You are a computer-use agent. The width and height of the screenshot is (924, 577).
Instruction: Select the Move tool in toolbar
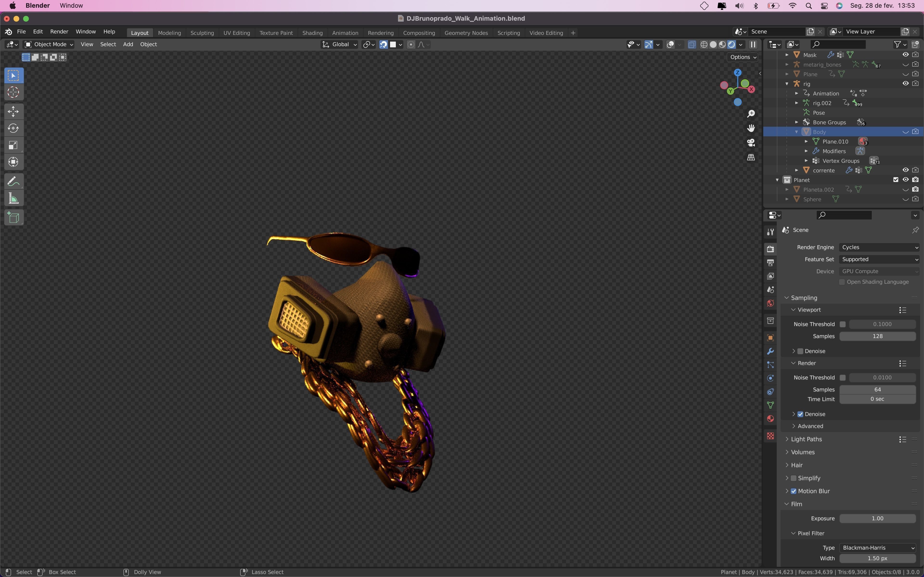coord(13,111)
